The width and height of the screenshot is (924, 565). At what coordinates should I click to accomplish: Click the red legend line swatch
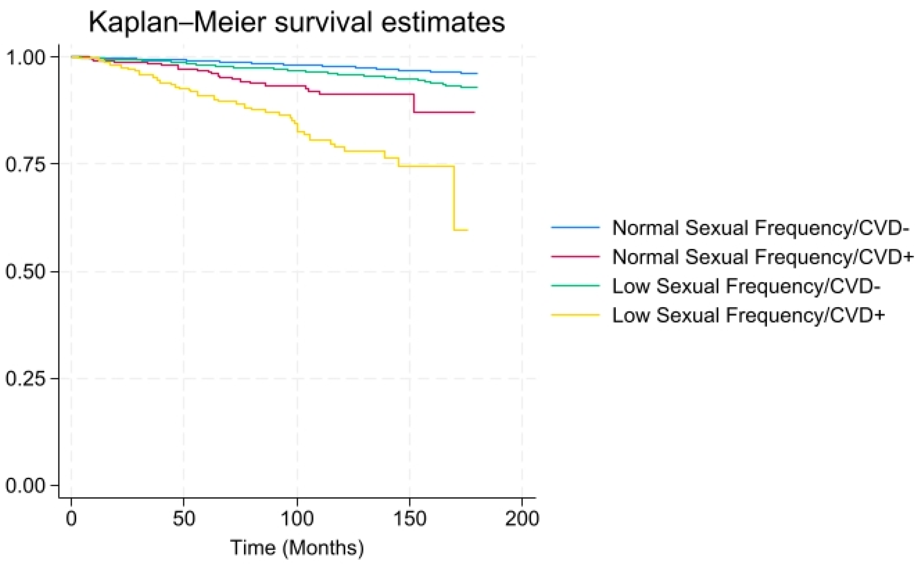(575, 257)
